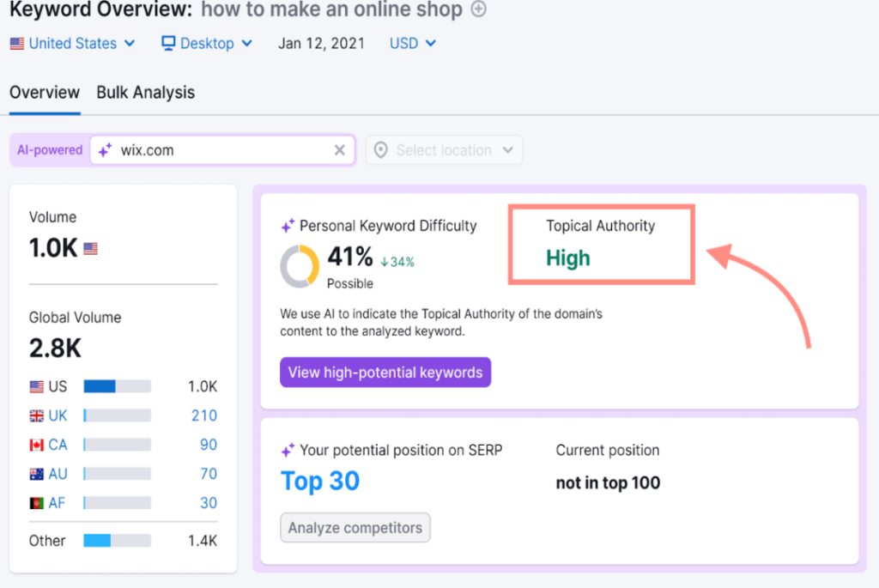Screen dimensions: 879x588
Task: Click View high-potential keywords button
Action: click(385, 373)
